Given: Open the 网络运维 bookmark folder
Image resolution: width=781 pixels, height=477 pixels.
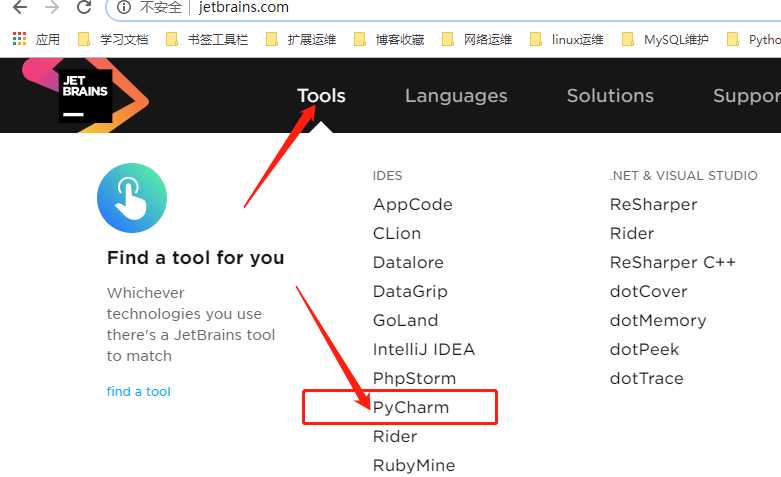Looking at the screenshot, I should pyautogui.click(x=477, y=39).
